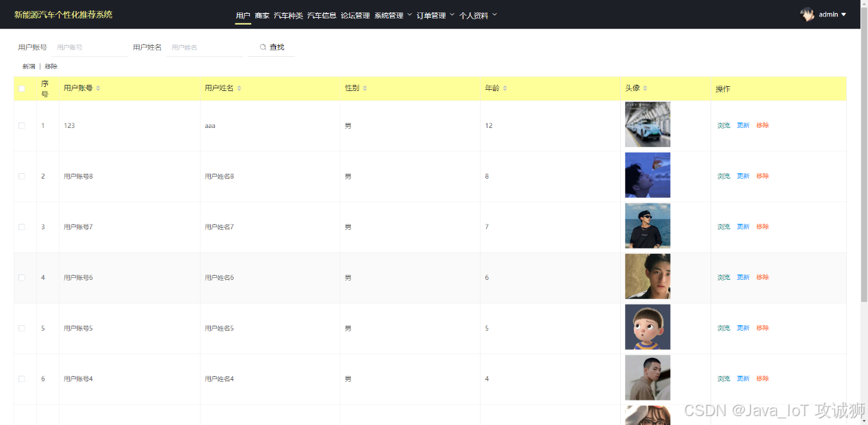The width and height of the screenshot is (868, 425).
Task: Open car photo avatar of user aaa
Action: coord(648,125)
